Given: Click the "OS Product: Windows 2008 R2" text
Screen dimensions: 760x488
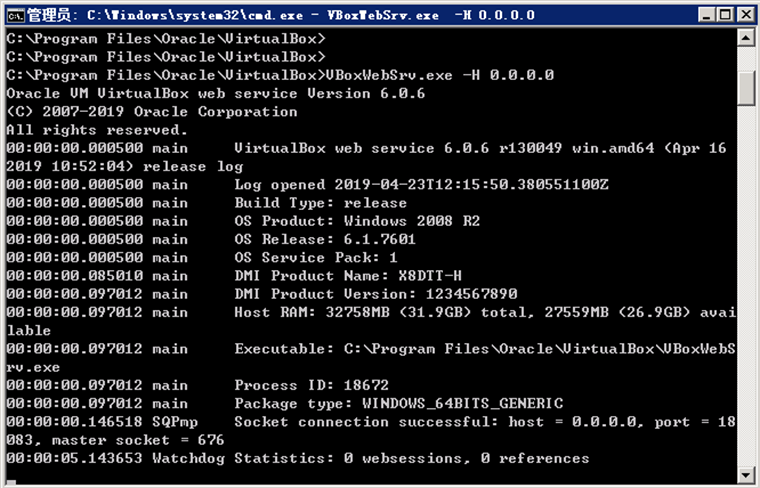Looking at the screenshot, I should pos(357,221).
